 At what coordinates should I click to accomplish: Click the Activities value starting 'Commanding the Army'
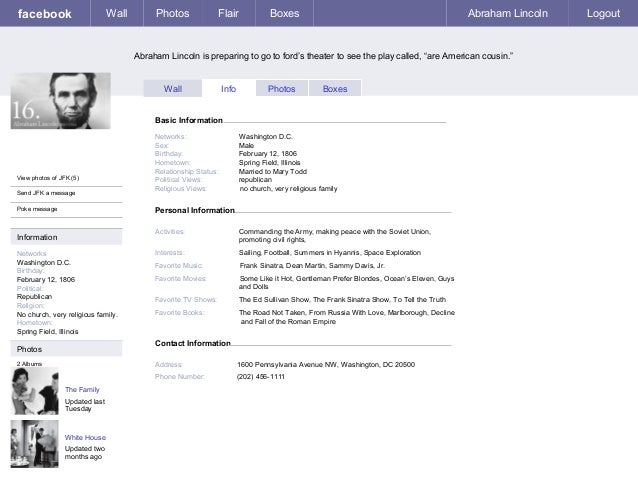[x=335, y=236]
